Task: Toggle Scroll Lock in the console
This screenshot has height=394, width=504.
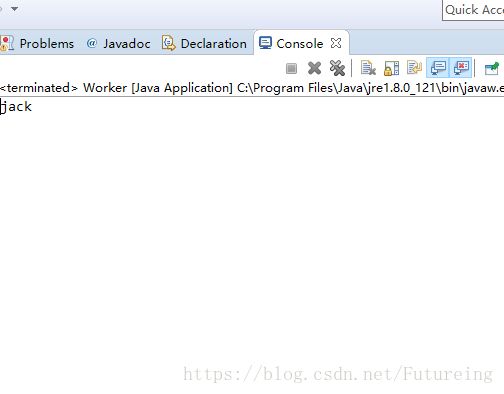Action: point(391,68)
